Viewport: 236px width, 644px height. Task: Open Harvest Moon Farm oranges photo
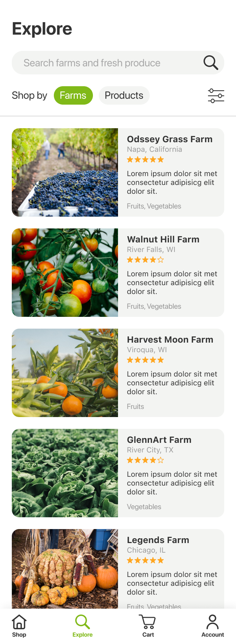point(65,373)
